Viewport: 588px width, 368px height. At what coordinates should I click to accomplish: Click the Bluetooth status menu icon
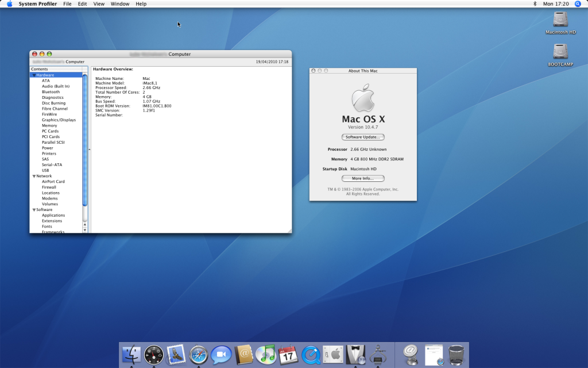pyautogui.click(x=535, y=3)
